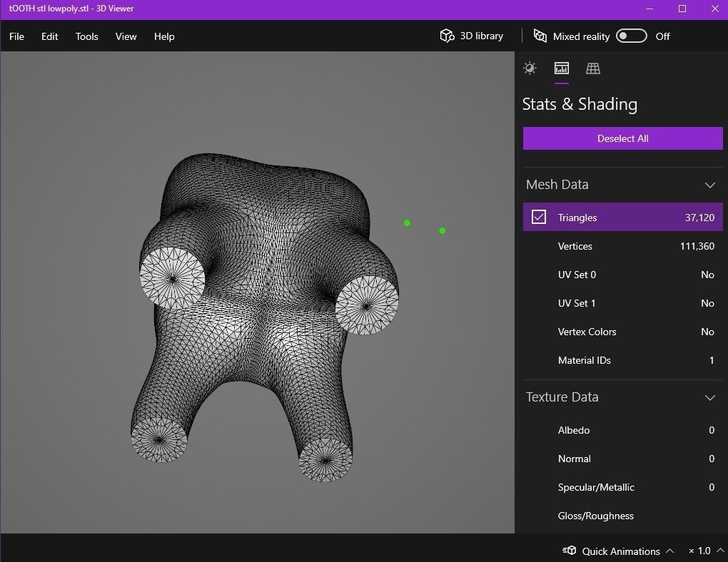The width and height of the screenshot is (728, 562).
Task: Click the Deselect All button
Action: tap(622, 138)
